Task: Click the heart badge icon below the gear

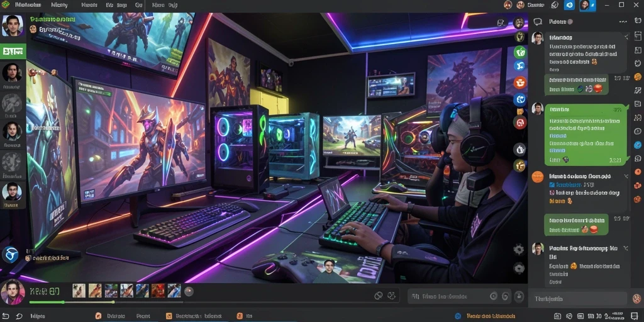Action: 519,268
